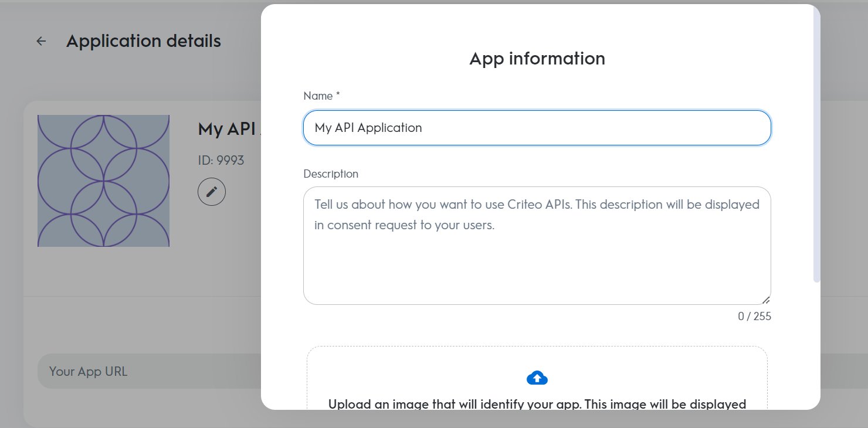
Task: Click the Description label
Action: coord(331,174)
